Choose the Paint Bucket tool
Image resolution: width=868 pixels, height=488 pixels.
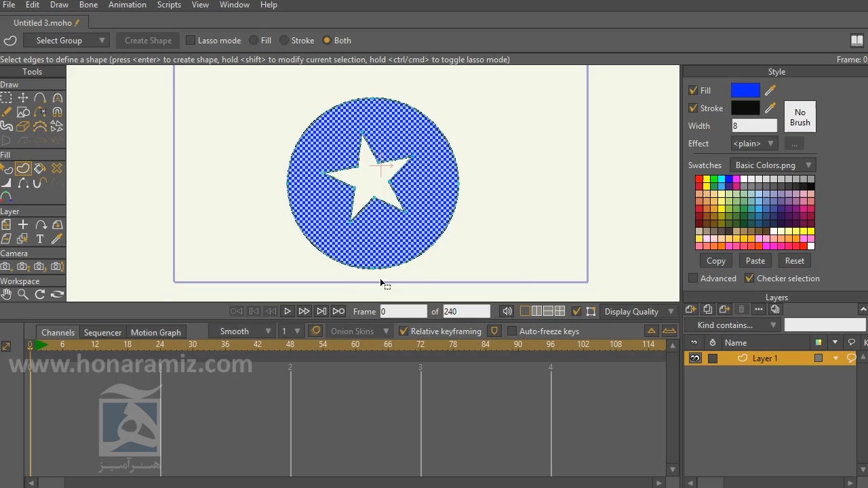(x=40, y=168)
